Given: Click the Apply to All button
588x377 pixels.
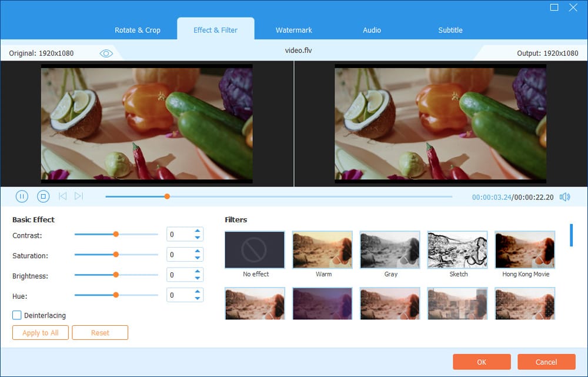Looking at the screenshot, I should pos(40,332).
